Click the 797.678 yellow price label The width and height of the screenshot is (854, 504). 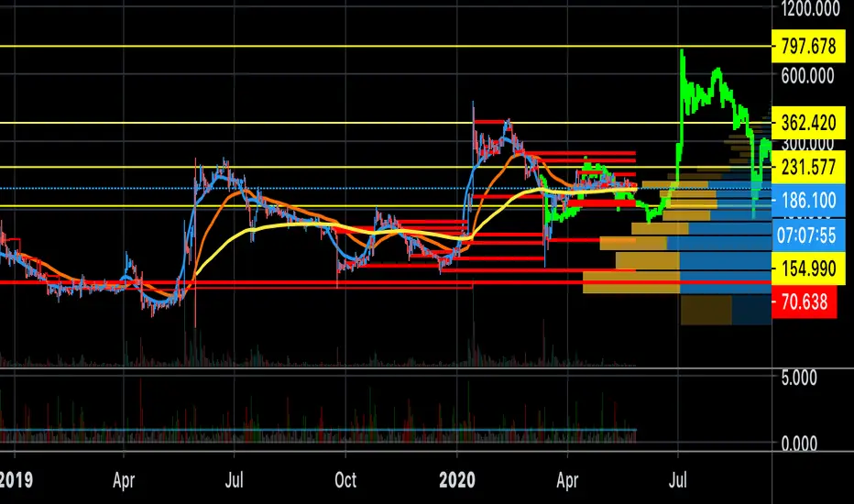click(x=808, y=47)
